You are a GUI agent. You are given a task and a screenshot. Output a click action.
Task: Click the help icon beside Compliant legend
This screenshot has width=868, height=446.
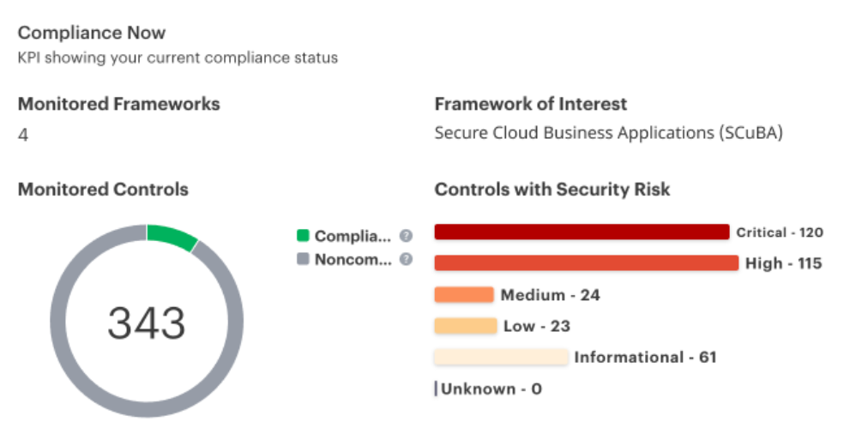tap(406, 236)
